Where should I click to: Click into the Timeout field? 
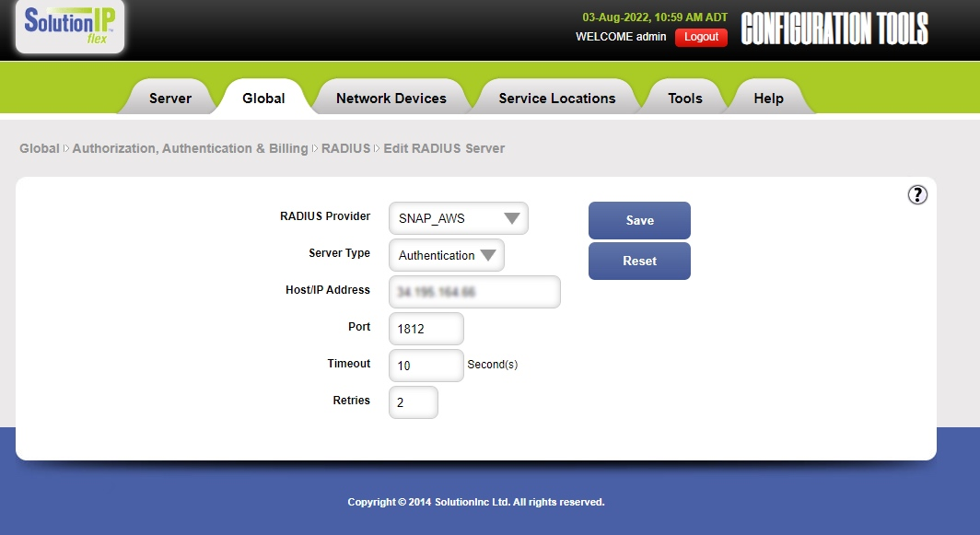(x=426, y=366)
